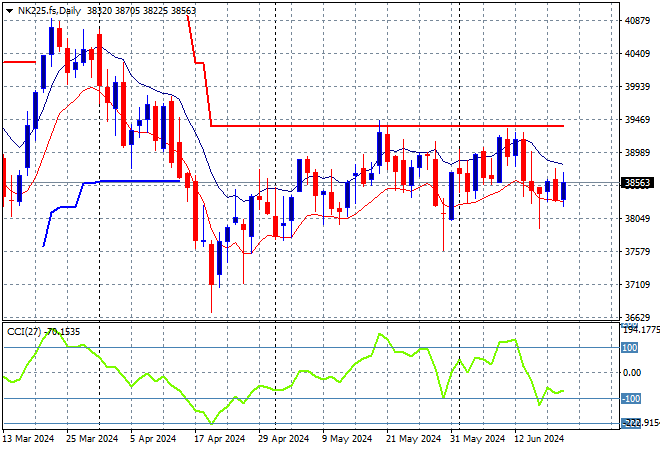Click the current price label 38563
This screenshot has width=660, height=450.
637,183
